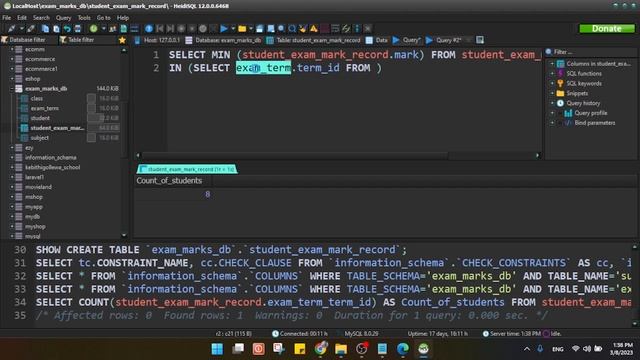The height and width of the screenshot is (360, 640).
Task: Open dropdown arrow next to refresh icon
Action: click(103, 29)
